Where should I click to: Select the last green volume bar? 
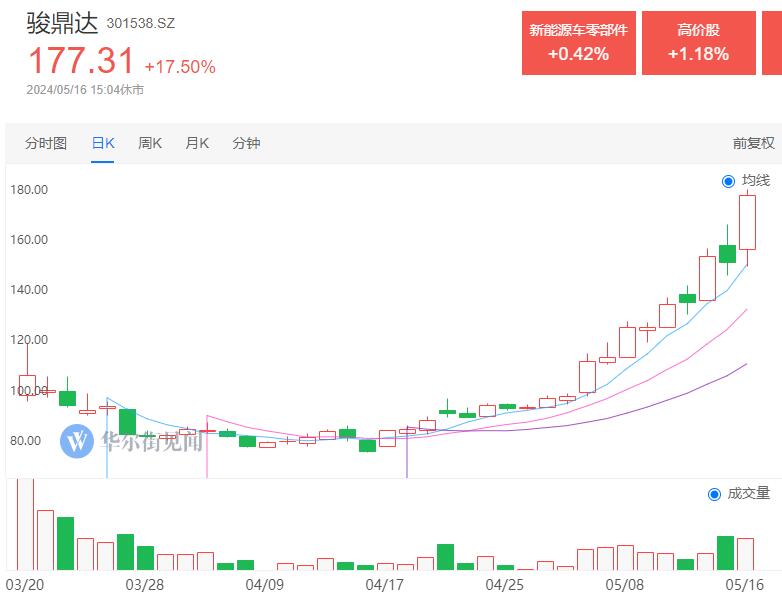[x=726, y=553]
